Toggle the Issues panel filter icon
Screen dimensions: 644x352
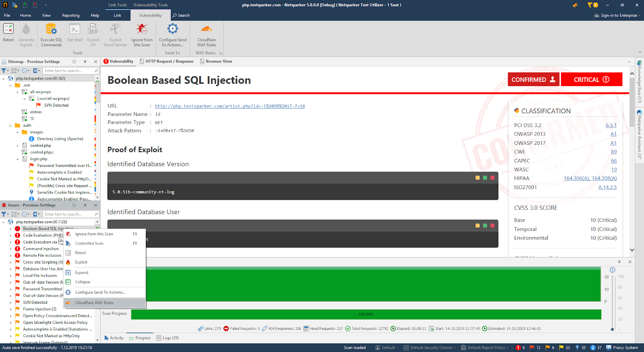click(x=4, y=214)
